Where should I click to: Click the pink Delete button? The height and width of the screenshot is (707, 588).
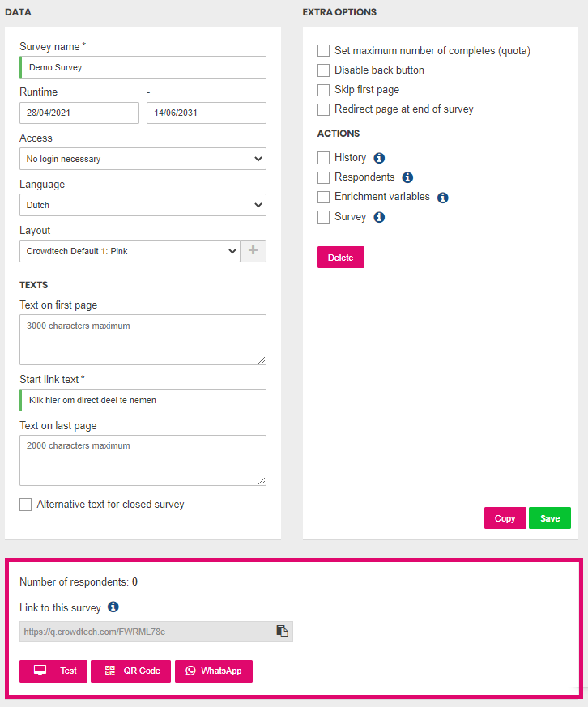(x=341, y=257)
